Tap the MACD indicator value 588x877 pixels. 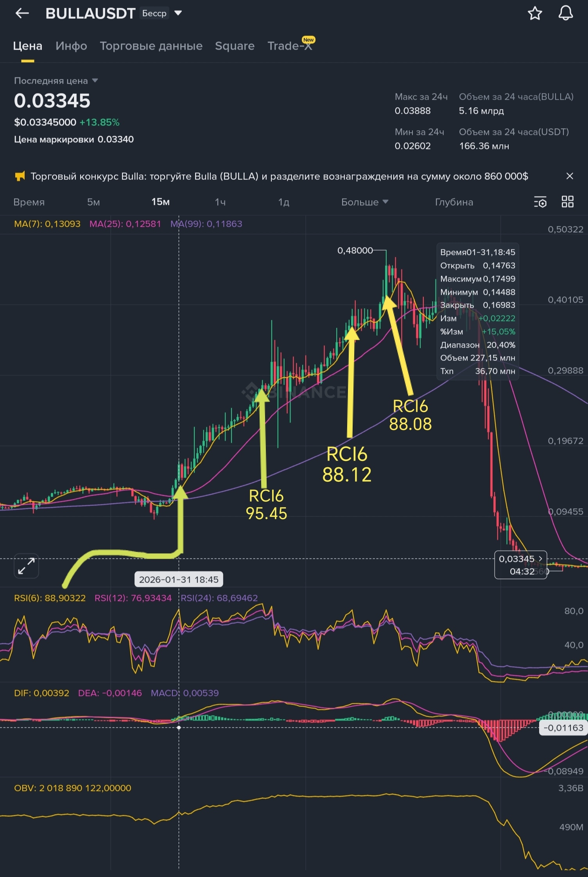point(185,693)
